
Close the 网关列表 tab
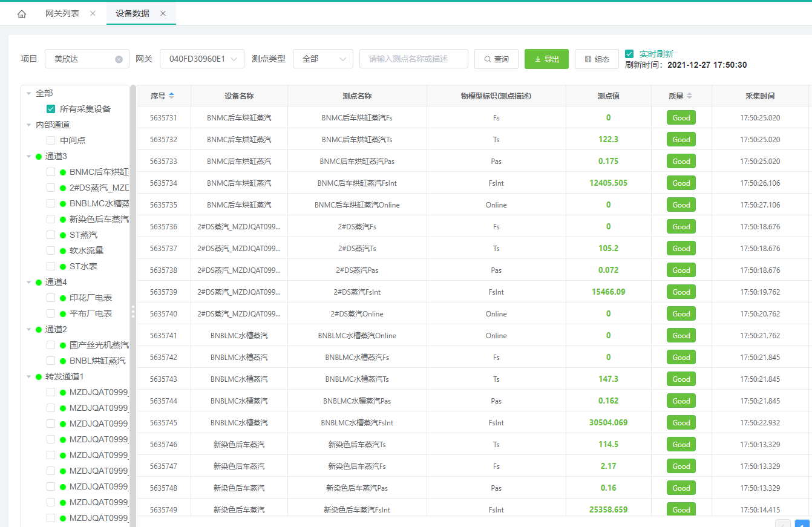click(93, 13)
